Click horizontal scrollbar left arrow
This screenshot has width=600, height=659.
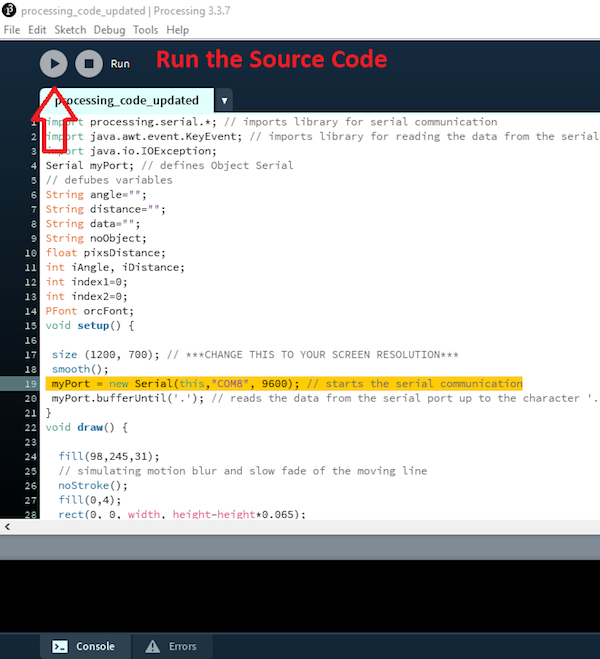coord(7,527)
